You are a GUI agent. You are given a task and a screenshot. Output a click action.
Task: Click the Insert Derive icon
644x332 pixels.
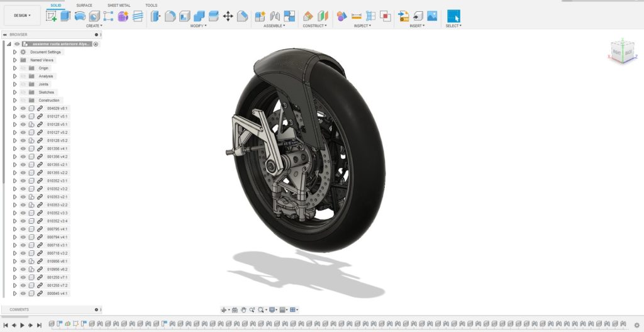click(x=404, y=16)
